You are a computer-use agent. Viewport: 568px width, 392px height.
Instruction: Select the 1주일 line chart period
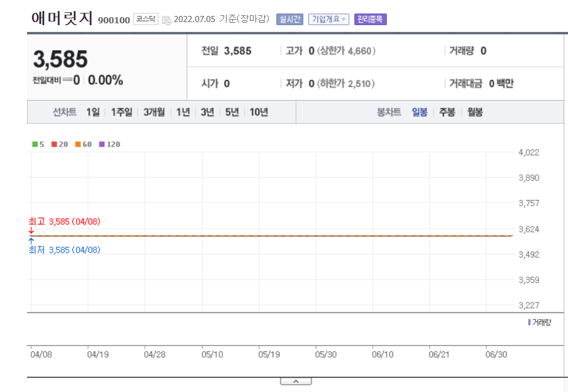[122, 112]
